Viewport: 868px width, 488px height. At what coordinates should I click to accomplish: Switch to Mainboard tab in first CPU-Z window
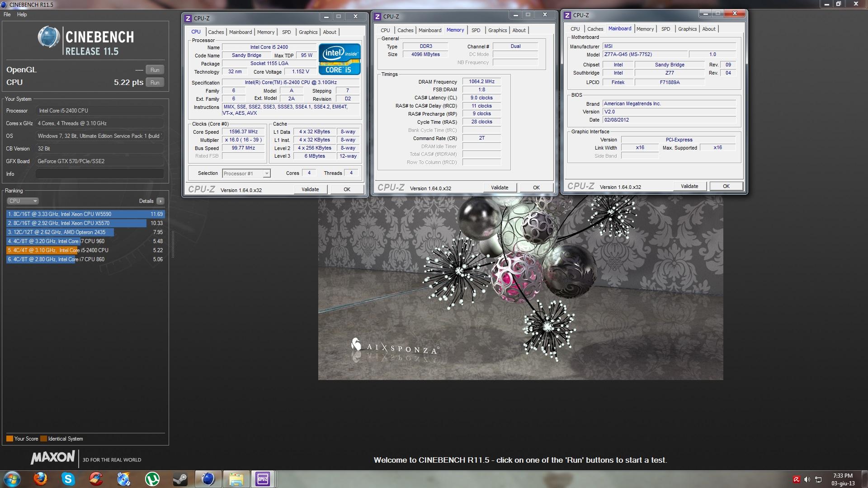pos(241,32)
